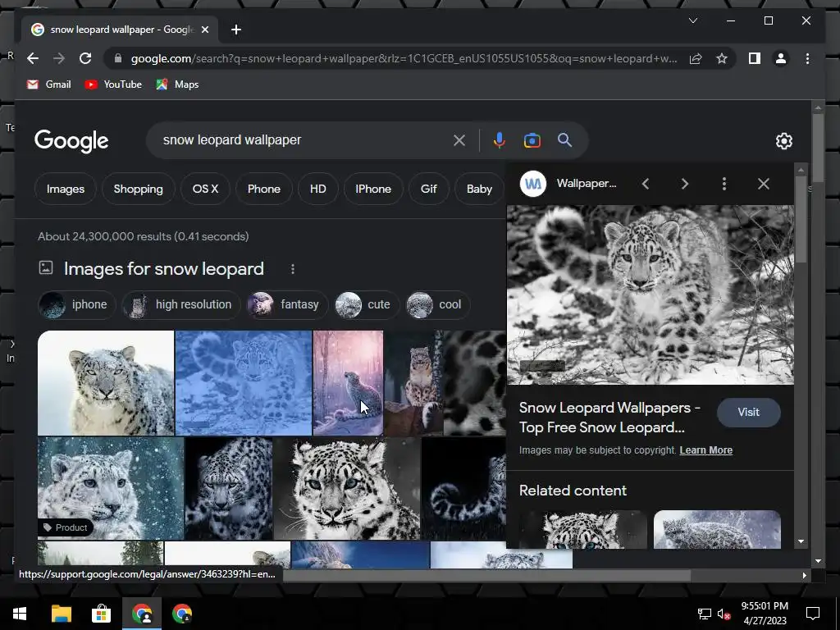Open the tab search chevron
Viewport: 840px width, 630px height.
click(692, 21)
